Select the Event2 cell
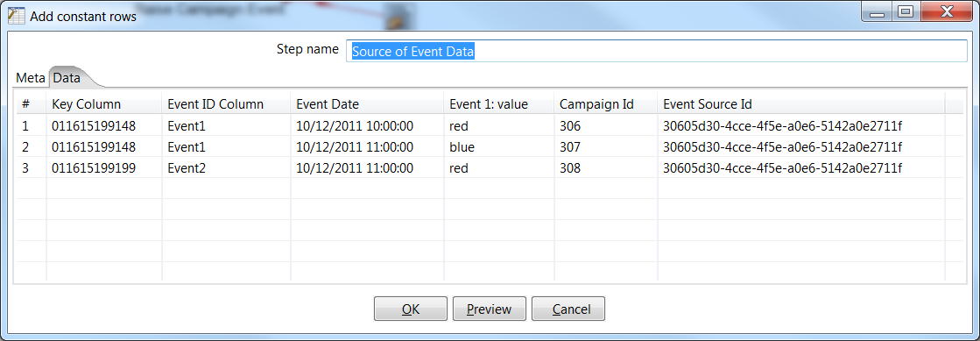The height and width of the screenshot is (341, 980). click(226, 168)
